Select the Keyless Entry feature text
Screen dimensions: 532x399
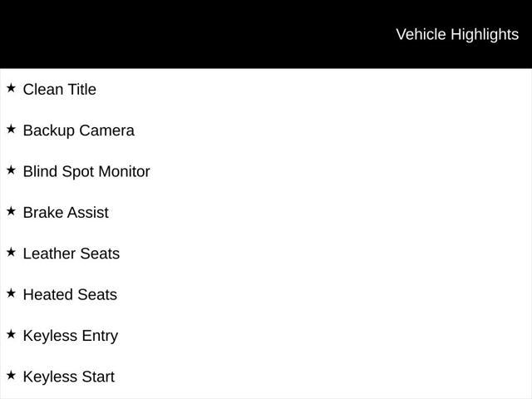tap(71, 336)
